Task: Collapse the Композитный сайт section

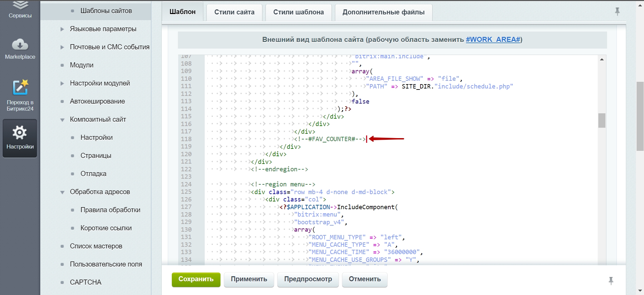Action: (62, 120)
